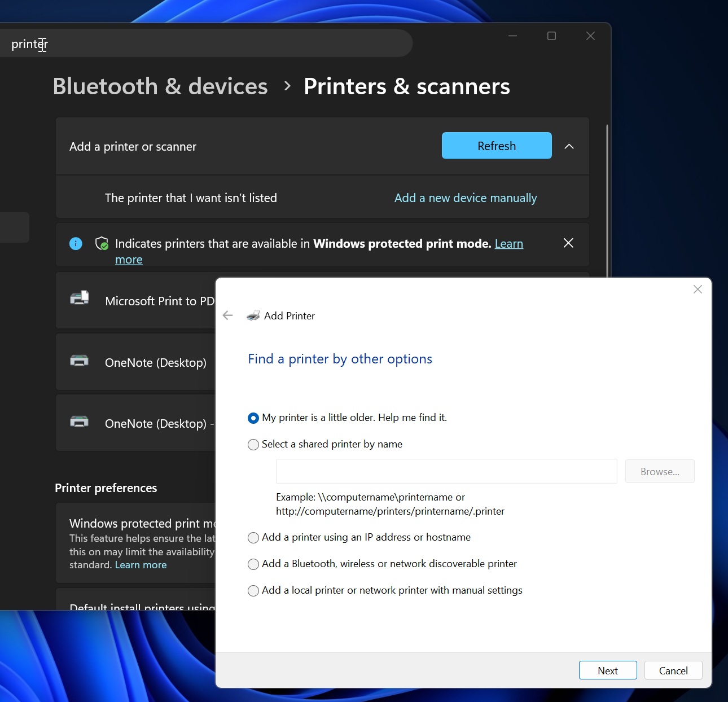
Task: Click the shared printer name text field
Action: tap(446, 472)
